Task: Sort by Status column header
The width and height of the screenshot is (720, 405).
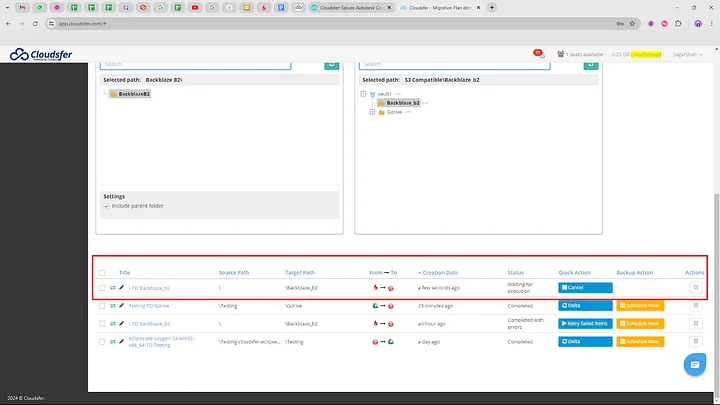Action: [516, 272]
